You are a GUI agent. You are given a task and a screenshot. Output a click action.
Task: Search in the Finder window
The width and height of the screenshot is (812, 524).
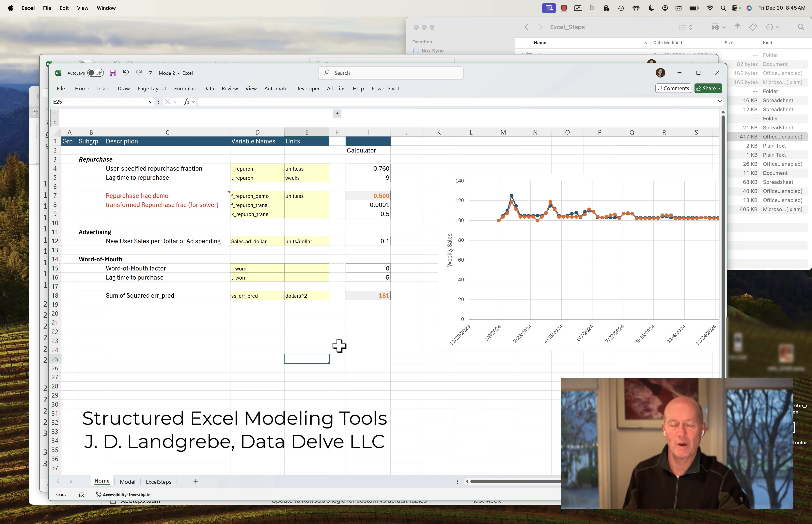coord(801,27)
